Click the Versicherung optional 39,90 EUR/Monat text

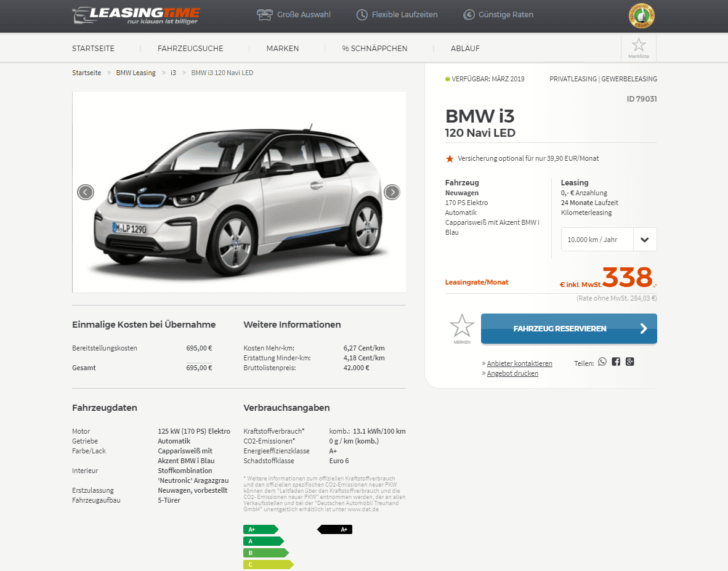[528, 158]
